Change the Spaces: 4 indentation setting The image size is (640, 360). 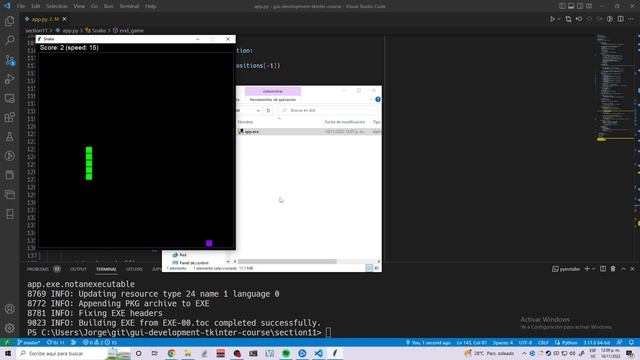pos(502,342)
